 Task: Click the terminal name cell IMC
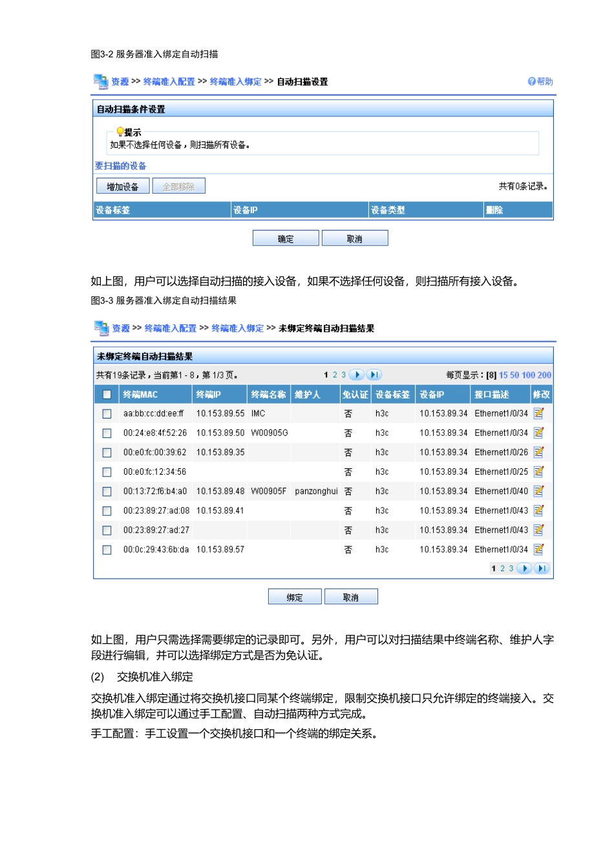[258, 413]
